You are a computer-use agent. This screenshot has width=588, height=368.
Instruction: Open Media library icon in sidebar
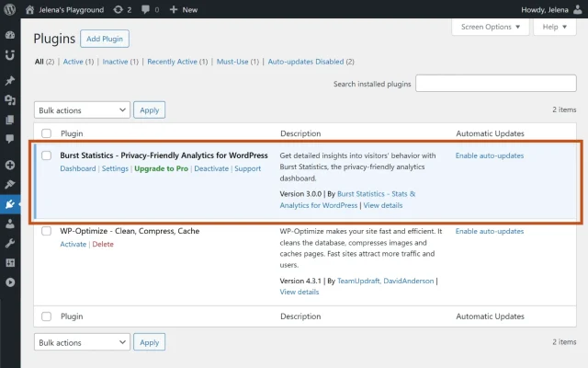(x=10, y=100)
